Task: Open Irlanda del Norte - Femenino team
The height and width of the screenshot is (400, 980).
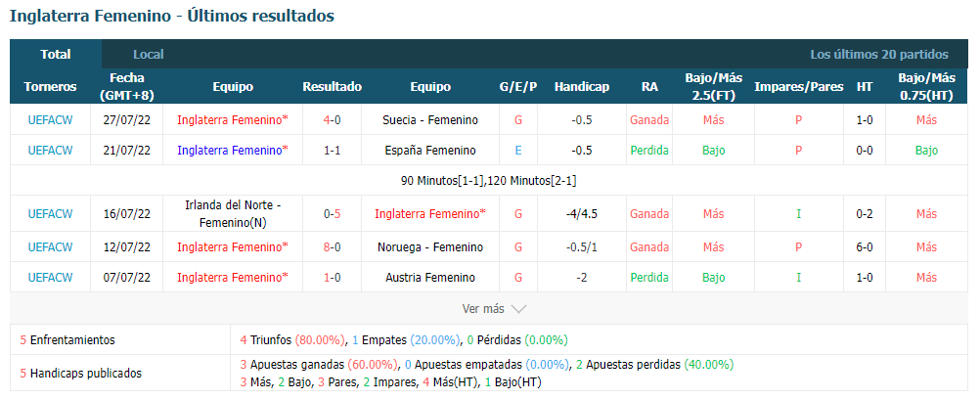Action: 233,214
